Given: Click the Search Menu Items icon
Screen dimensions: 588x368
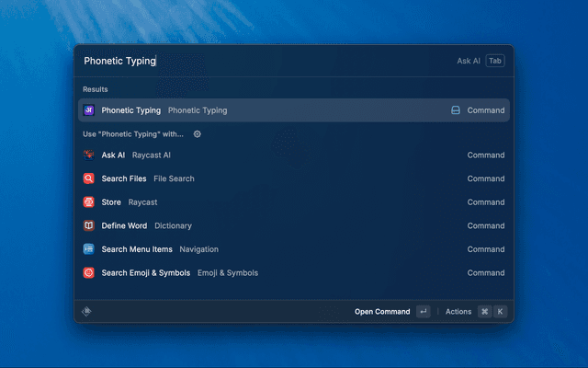Looking at the screenshot, I should click(x=89, y=249).
